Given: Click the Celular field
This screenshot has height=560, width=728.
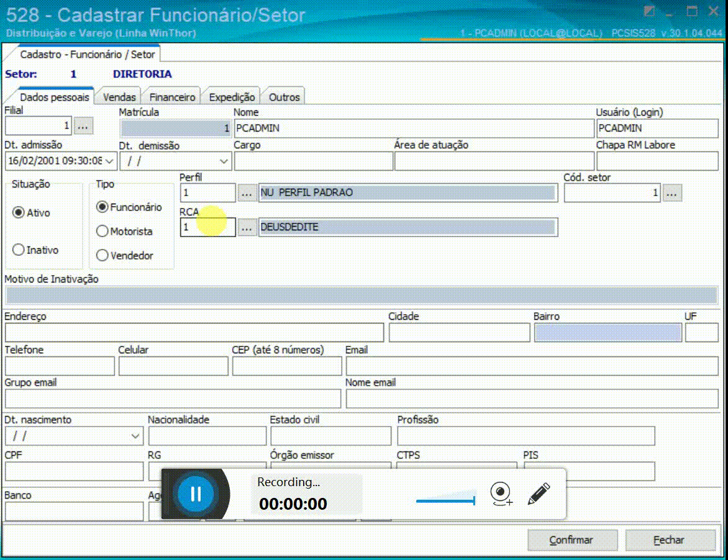Looking at the screenshot, I should click(x=173, y=366).
